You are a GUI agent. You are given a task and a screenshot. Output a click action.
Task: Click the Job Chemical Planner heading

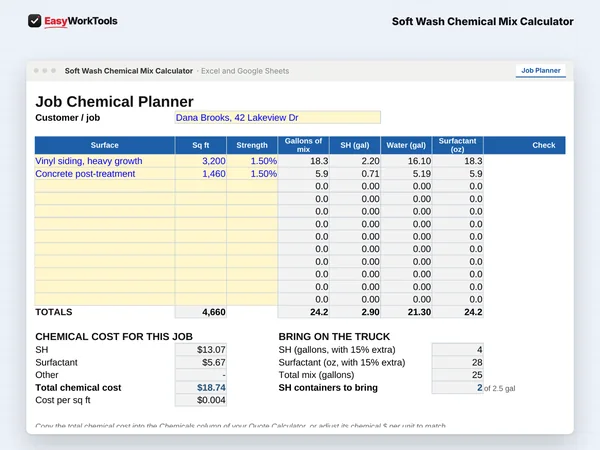tap(114, 102)
